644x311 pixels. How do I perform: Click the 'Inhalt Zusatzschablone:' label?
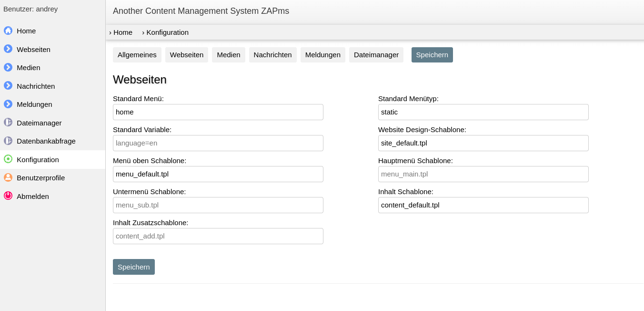pyautogui.click(x=151, y=223)
